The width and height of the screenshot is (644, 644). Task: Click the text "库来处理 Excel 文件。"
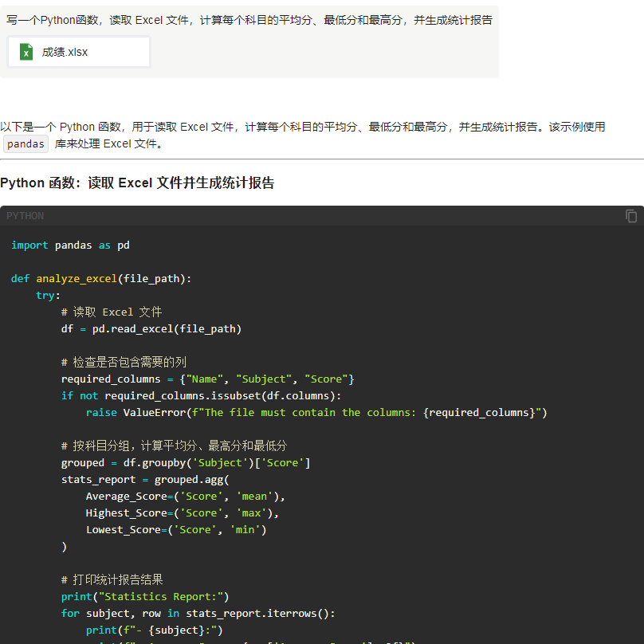tap(109, 143)
